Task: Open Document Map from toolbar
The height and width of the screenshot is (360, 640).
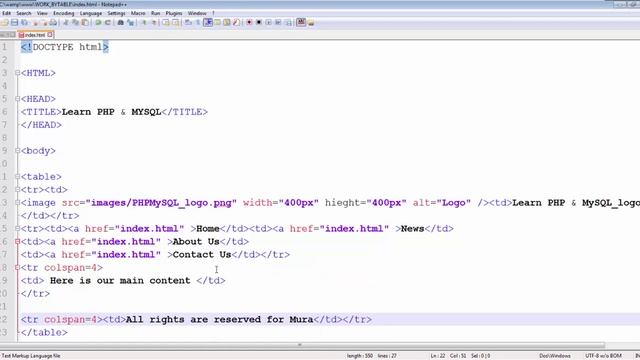Action: tap(227, 22)
